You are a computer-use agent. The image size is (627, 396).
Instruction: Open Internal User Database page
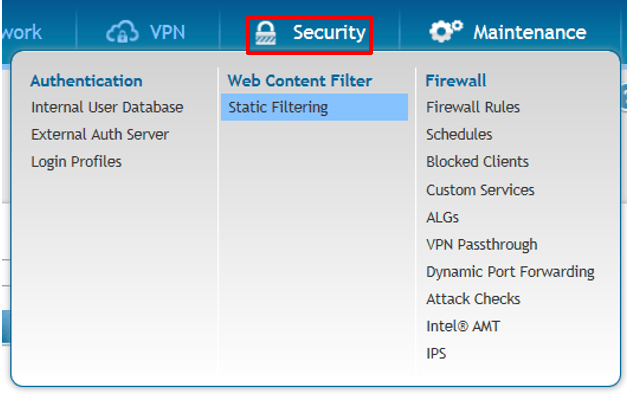[107, 107]
